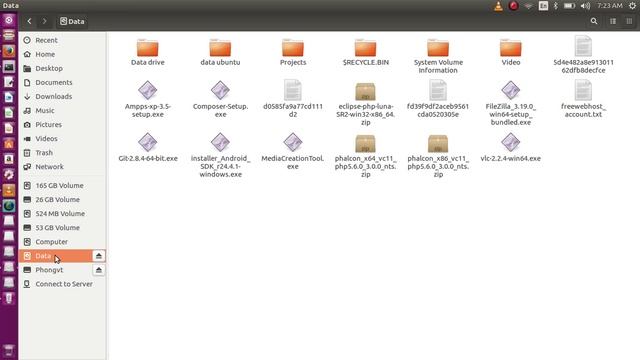The image size is (640, 360).
Task: Open the Bluetooth indicator menu
Action: [x=556, y=6]
